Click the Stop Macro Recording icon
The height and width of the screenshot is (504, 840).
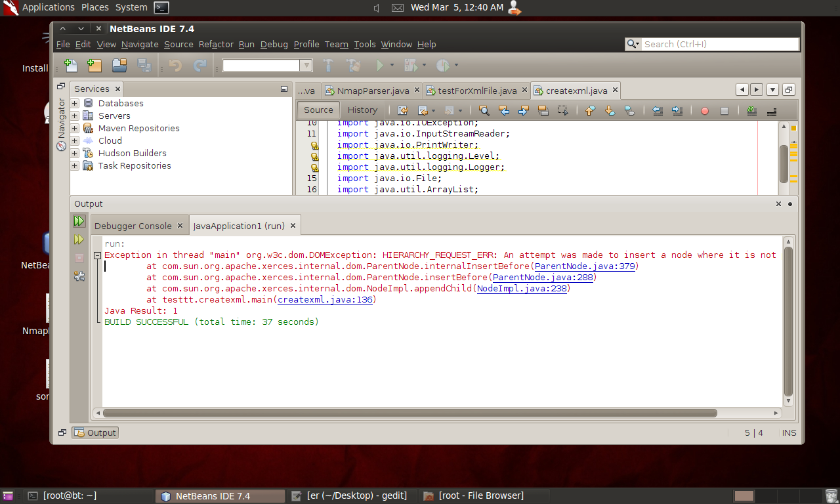tap(724, 111)
